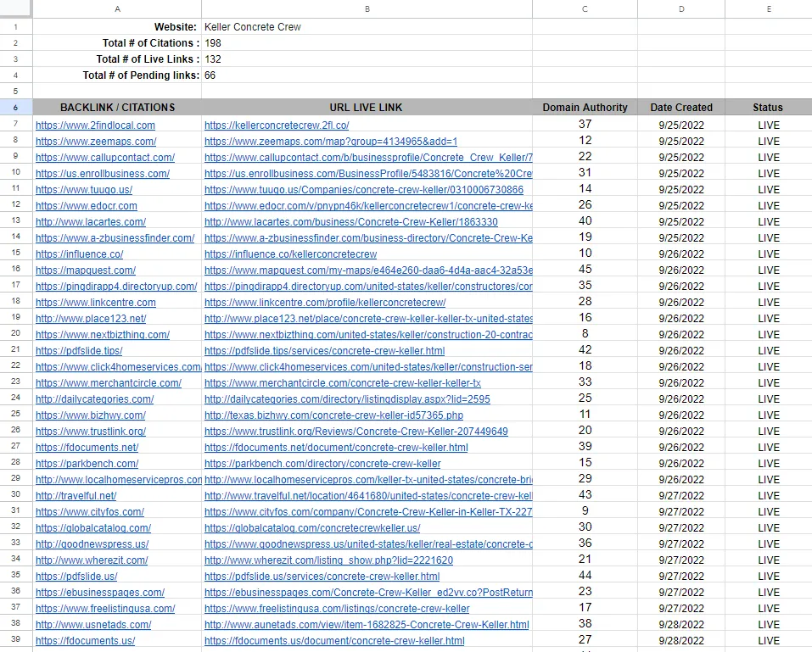
Task: Select column B header
Action: (367, 8)
